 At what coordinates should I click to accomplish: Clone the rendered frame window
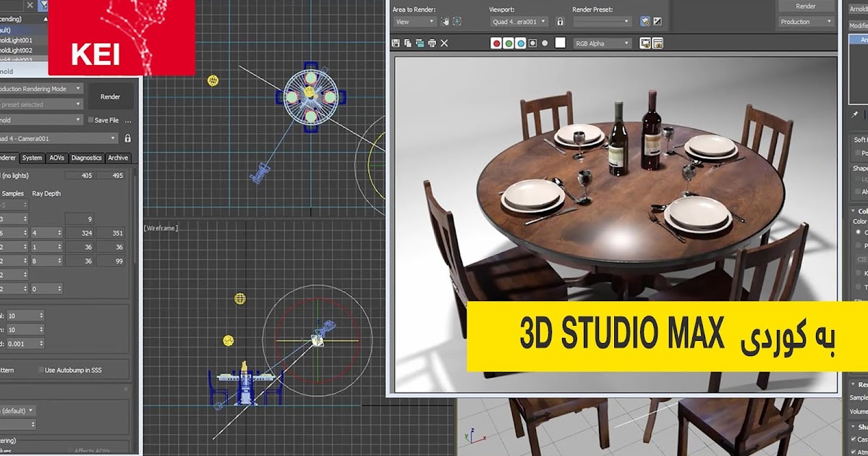pos(421,43)
